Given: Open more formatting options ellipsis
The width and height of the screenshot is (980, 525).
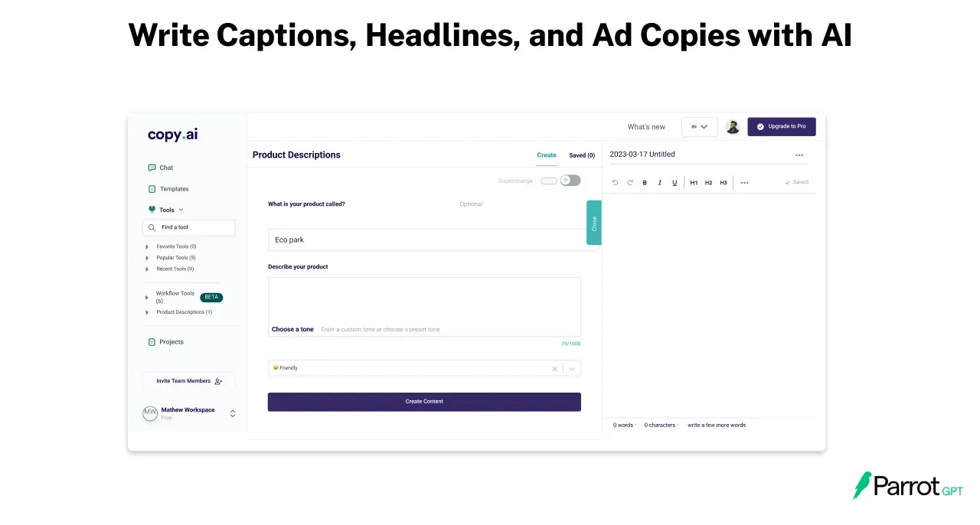Looking at the screenshot, I should tap(745, 183).
